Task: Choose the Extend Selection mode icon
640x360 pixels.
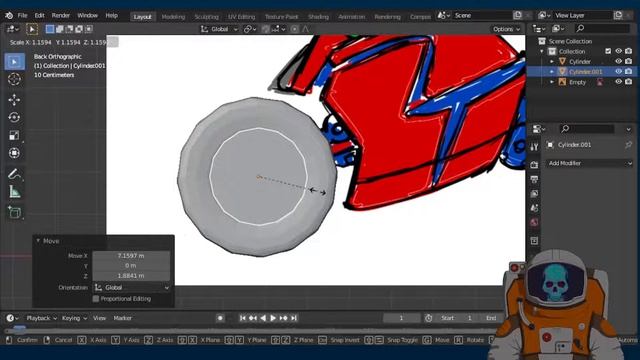Action: pos(60,29)
